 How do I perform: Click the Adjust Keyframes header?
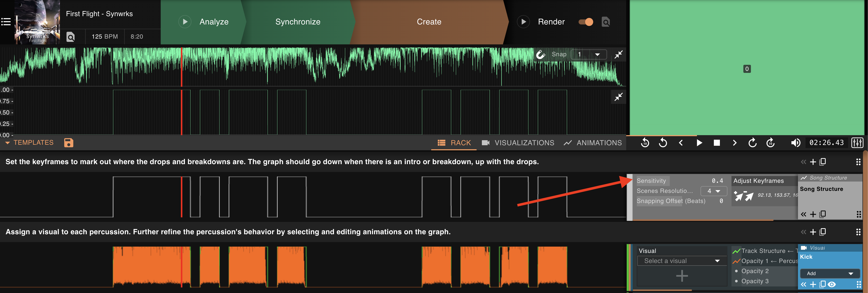758,181
